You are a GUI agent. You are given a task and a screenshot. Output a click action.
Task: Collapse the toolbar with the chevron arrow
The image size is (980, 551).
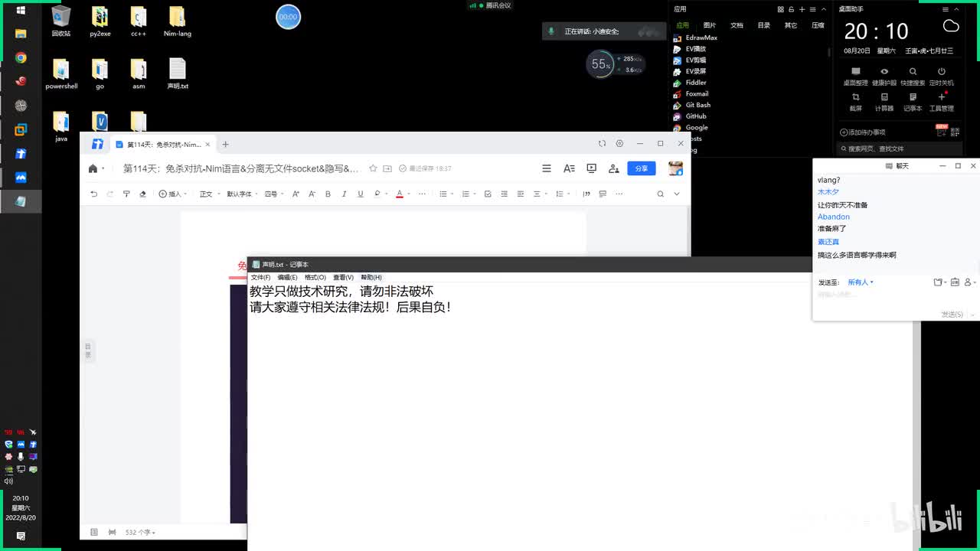pyautogui.click(x=676, y=194)
